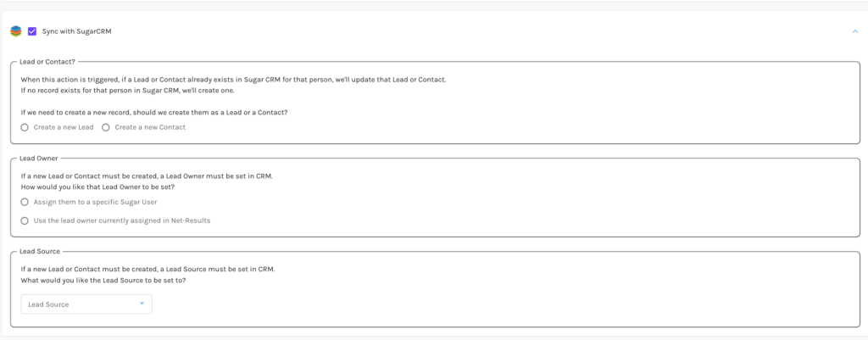
Task: Open the Lead Source dropdown field
Action: [86, 304]
